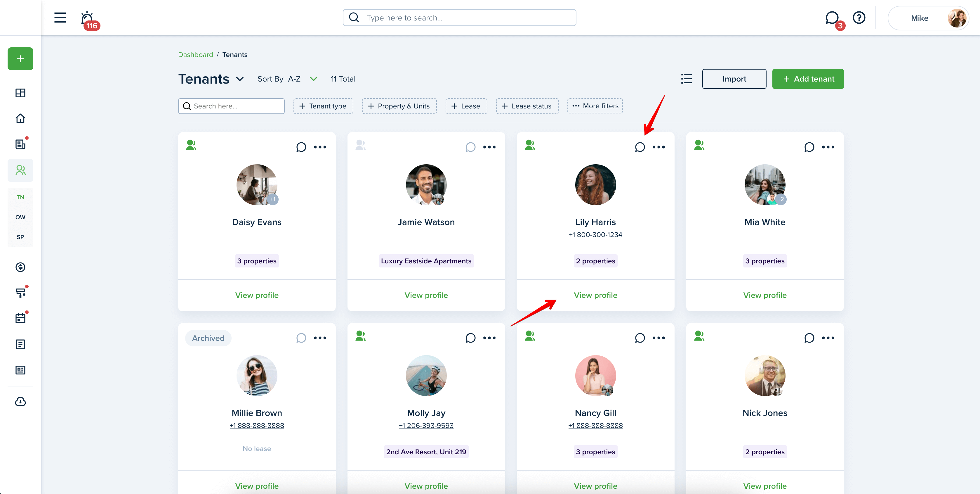This screenshot has height=494, width=980.
Task: View profile of Jamie Watson
Action: [426, 295]
